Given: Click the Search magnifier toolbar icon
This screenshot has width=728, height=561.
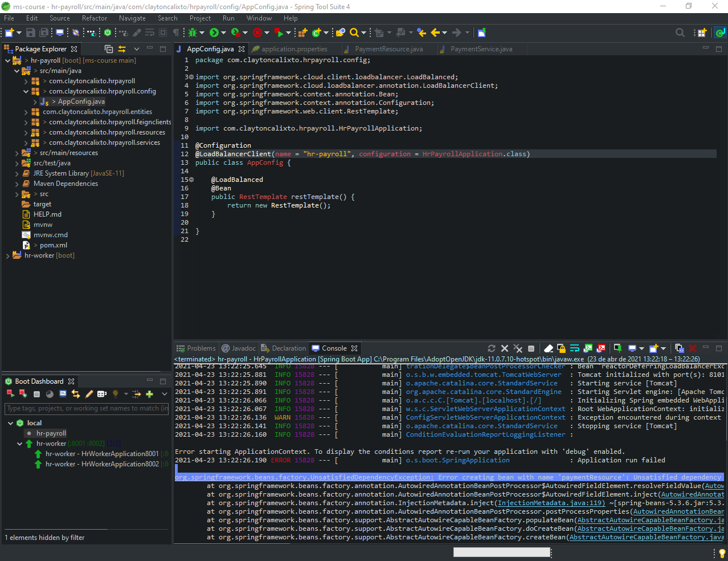Looking at the screenshot, I should pyautogui.click(x=354, y=33).
